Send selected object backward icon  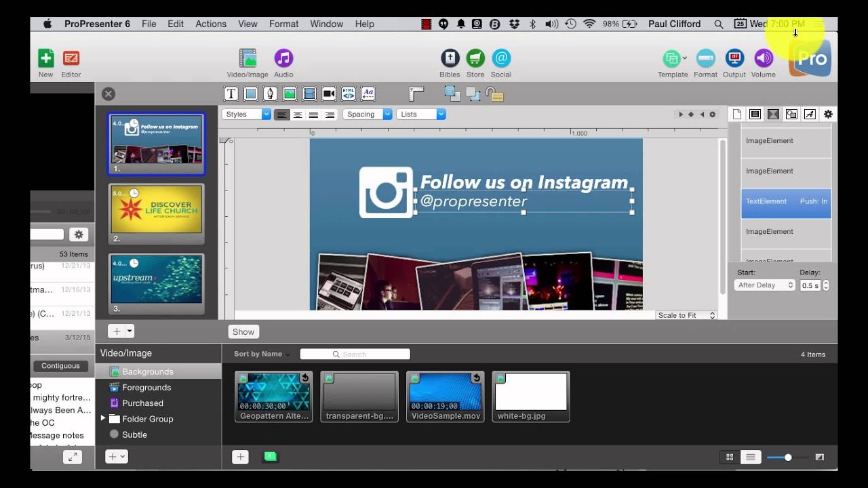pos(473,94)
